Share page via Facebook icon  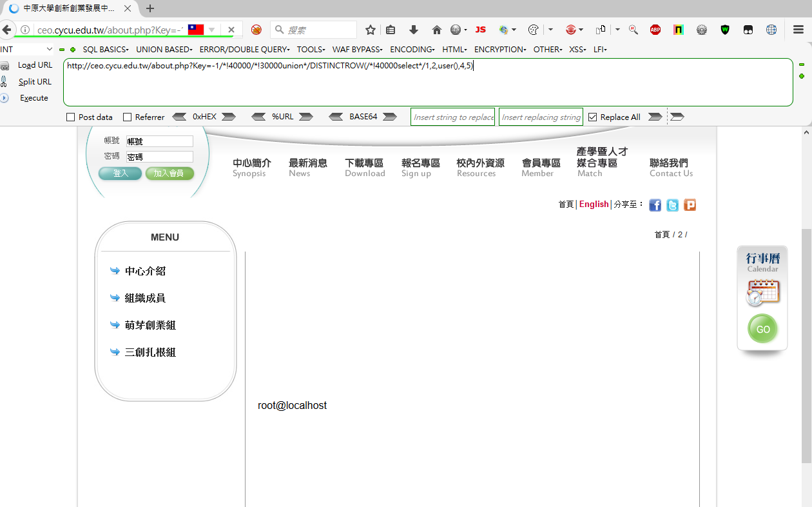coord(655,205)
